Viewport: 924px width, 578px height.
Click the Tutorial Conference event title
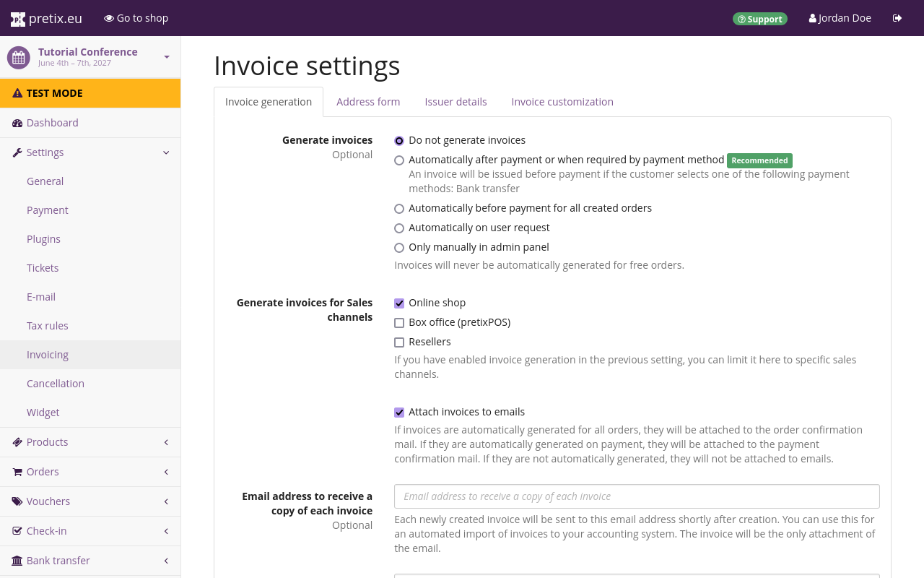[88, 52]
